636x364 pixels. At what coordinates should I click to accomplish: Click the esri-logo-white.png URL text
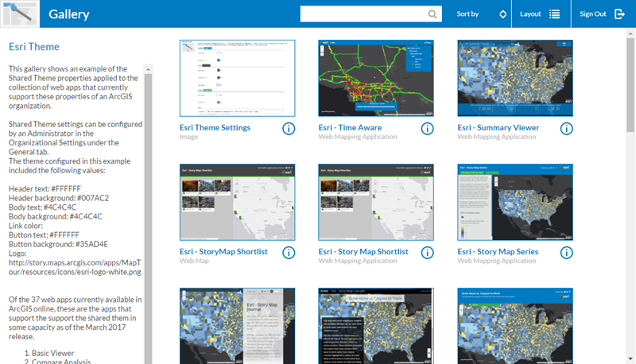[x=75, y=267]
